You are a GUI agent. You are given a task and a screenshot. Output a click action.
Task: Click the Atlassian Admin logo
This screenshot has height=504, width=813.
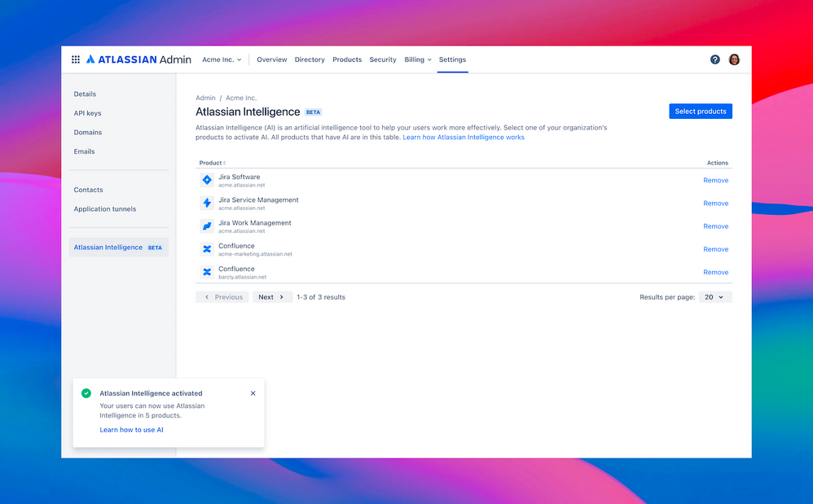pyautogui.click(x=138, y=59)
